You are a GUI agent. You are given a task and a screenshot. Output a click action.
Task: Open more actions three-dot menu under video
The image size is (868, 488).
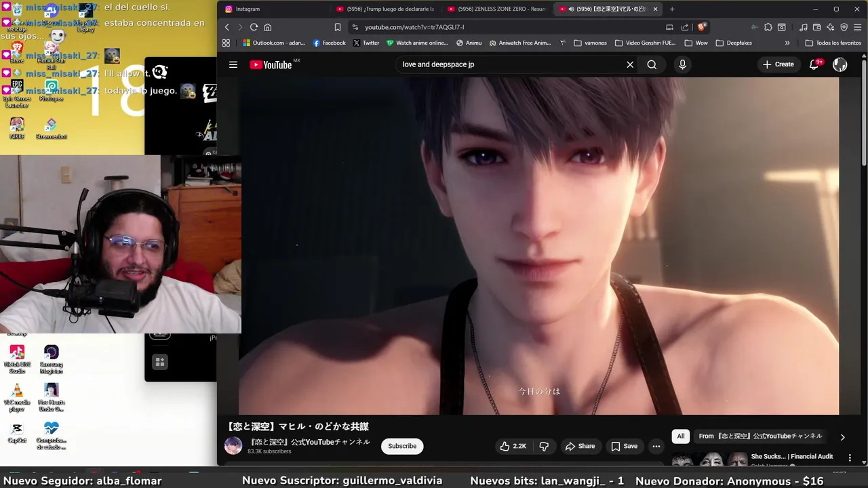[656, 446]
